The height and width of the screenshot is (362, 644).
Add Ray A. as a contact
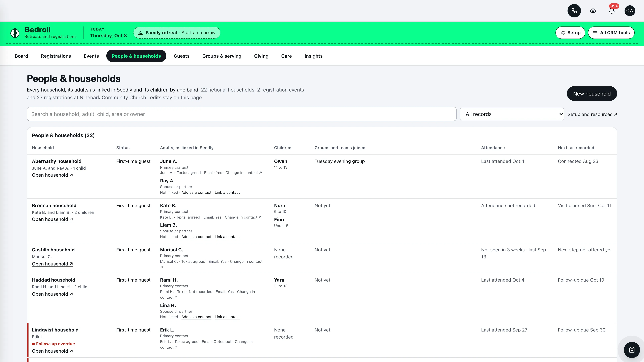click(x=196, y=193)
